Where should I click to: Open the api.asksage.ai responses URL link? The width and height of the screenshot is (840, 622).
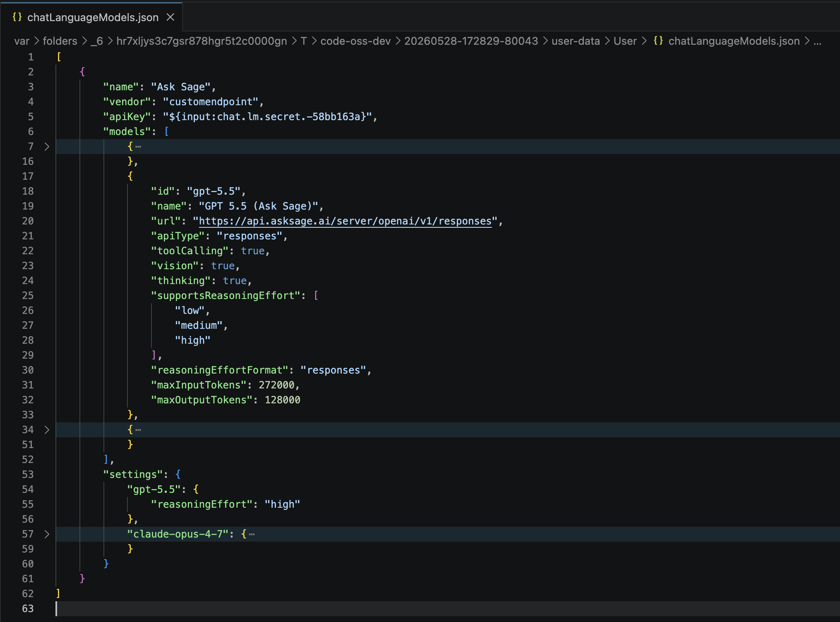[x=345, y=221]
